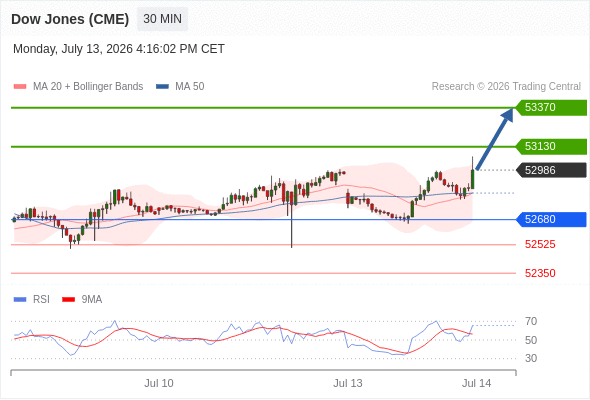Image resolution: width=590 pixels, height=400 pixels.
Task: Click the 52525 support level label
Action: pos(540,245)
